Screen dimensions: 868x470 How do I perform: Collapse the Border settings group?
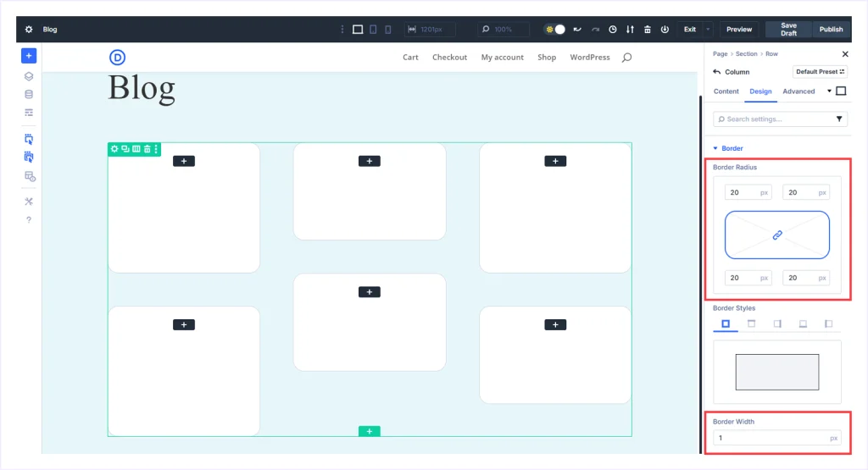[728, 148]
